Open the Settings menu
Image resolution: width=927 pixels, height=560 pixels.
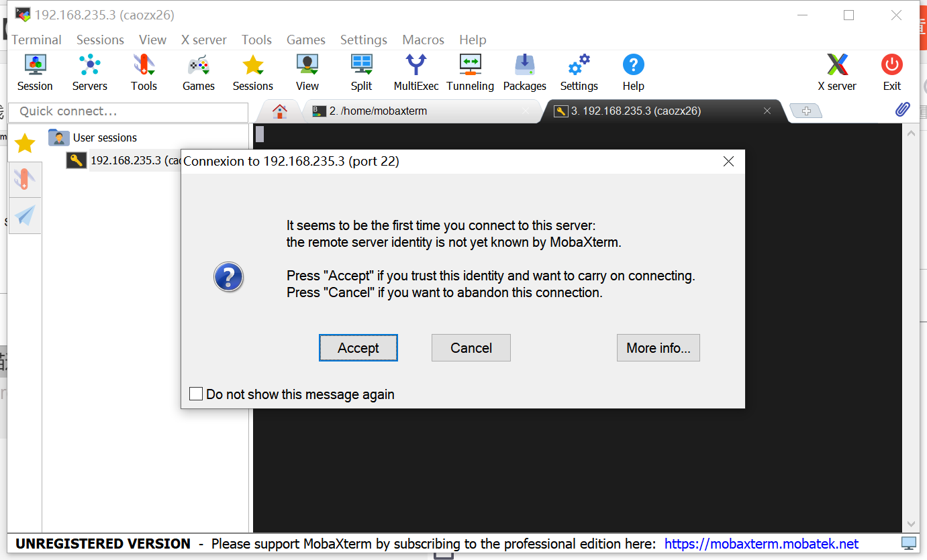[x=364, y=40]
